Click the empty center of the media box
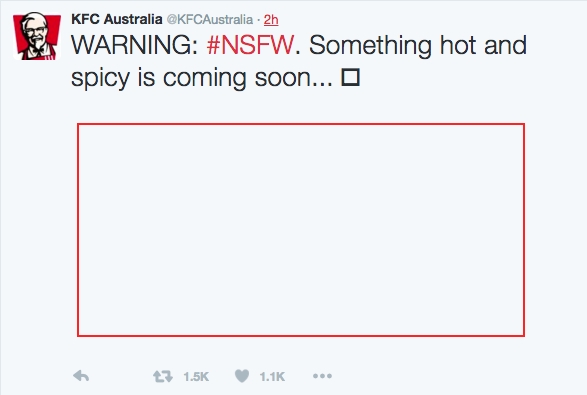The image size is (587, 395). [x=301, y=230]
